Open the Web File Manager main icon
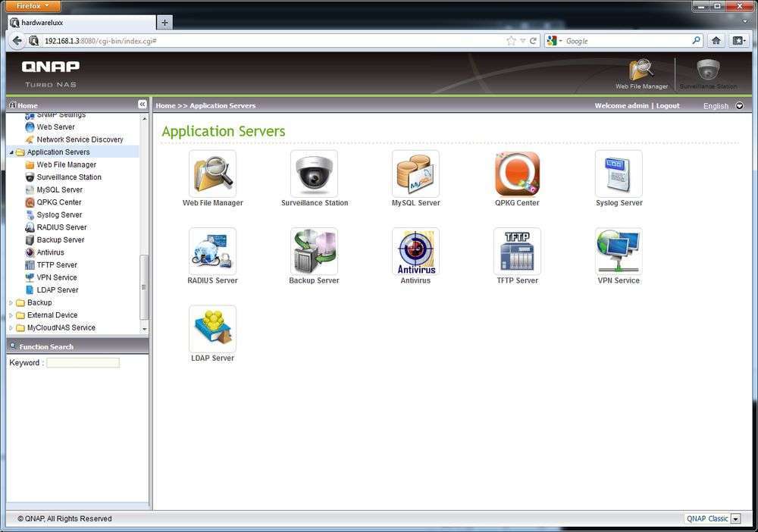The width and height of the screenshot is (758, 532). click(x=213, y=173)
